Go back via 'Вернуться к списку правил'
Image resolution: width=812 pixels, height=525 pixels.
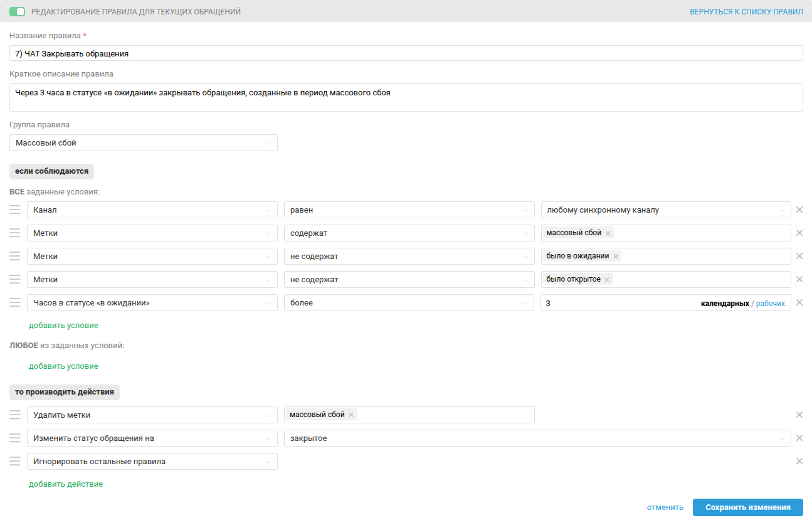point(746,12)
